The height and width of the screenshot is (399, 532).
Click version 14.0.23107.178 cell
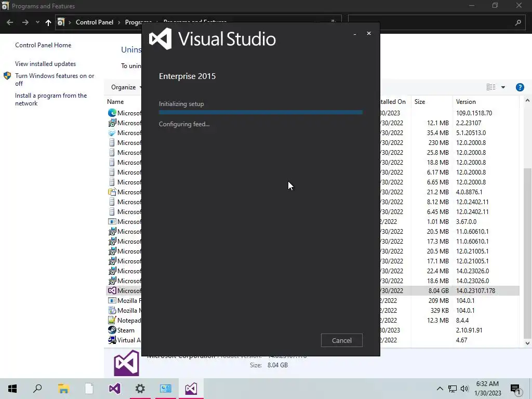click(475, 291)
